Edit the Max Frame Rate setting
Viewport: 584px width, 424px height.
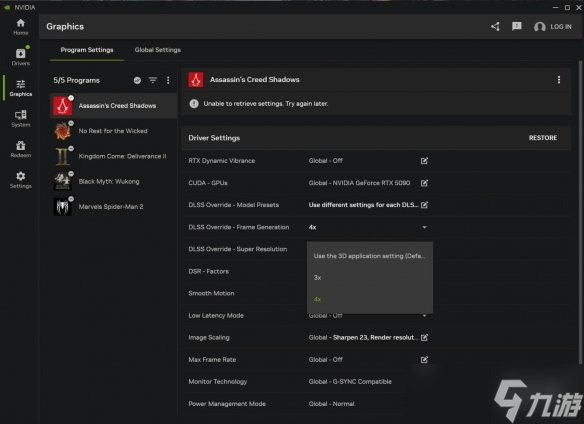click(424, 360)
